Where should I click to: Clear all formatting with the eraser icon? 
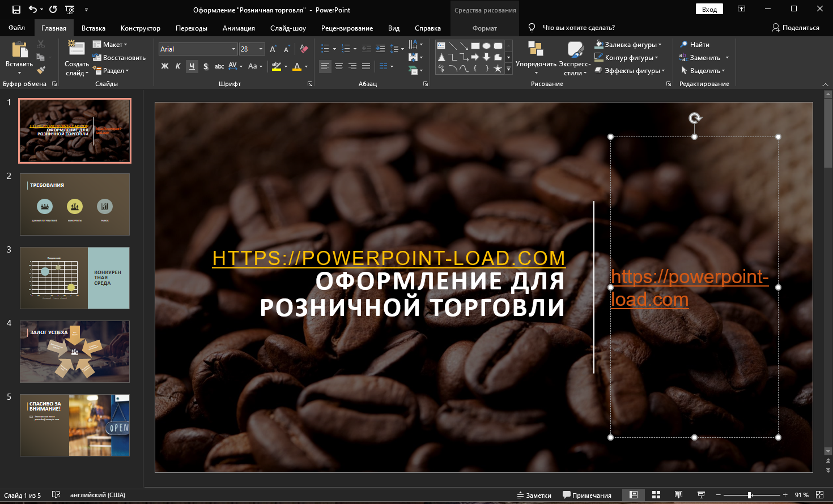tap(304, 49)
